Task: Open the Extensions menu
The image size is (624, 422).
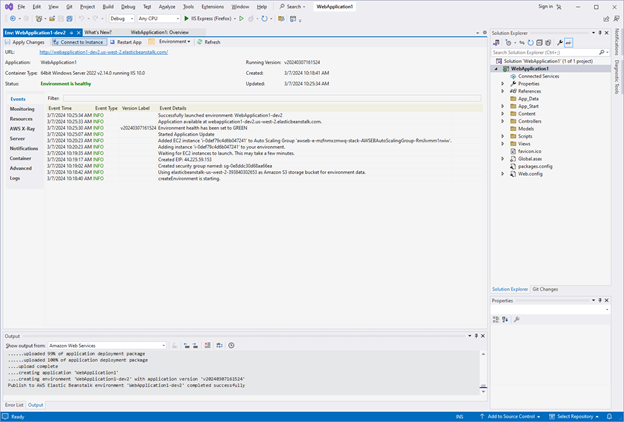Action: (x=212, y=6)
